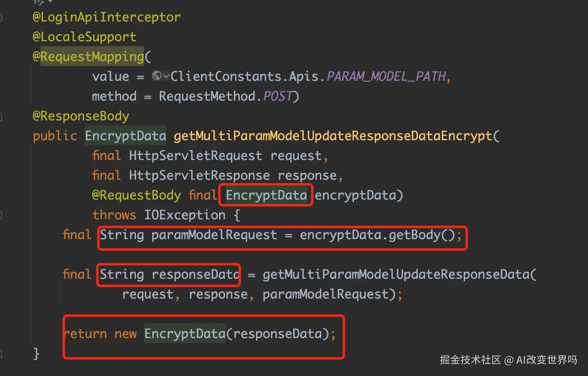Click the PARAM_MODEL_PATH constant
Screen dimensions: 588x376
point(386,76)
